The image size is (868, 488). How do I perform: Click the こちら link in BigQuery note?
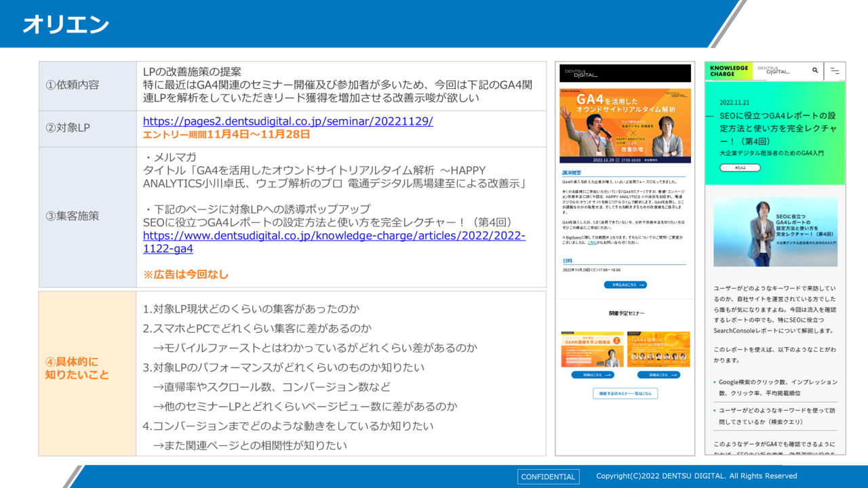[x=592, y=242]
